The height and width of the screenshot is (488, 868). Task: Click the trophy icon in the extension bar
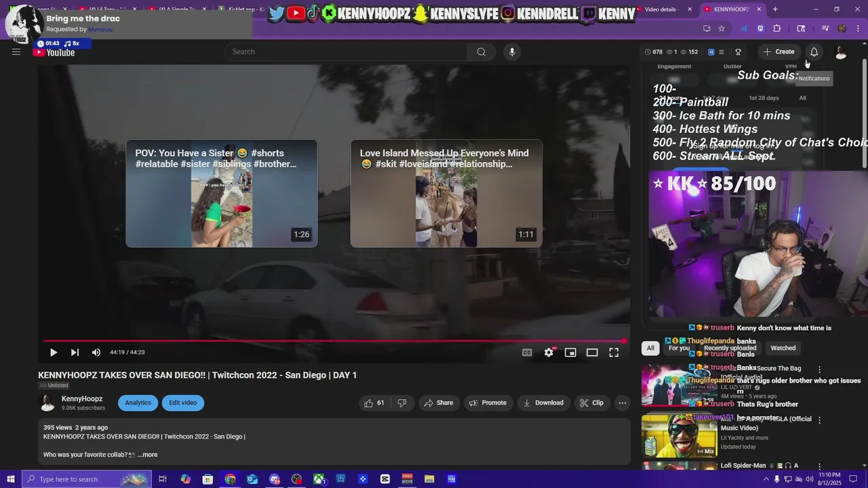738,52
